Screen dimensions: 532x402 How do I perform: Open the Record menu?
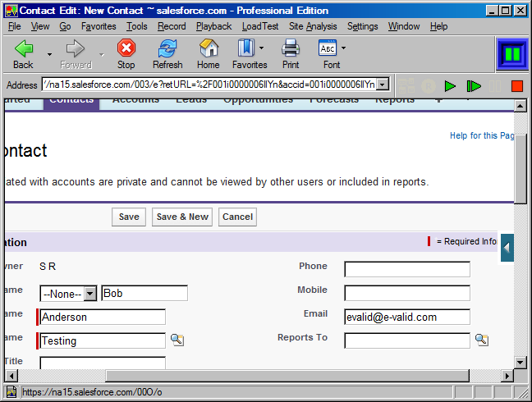click(x=172, y=26)
